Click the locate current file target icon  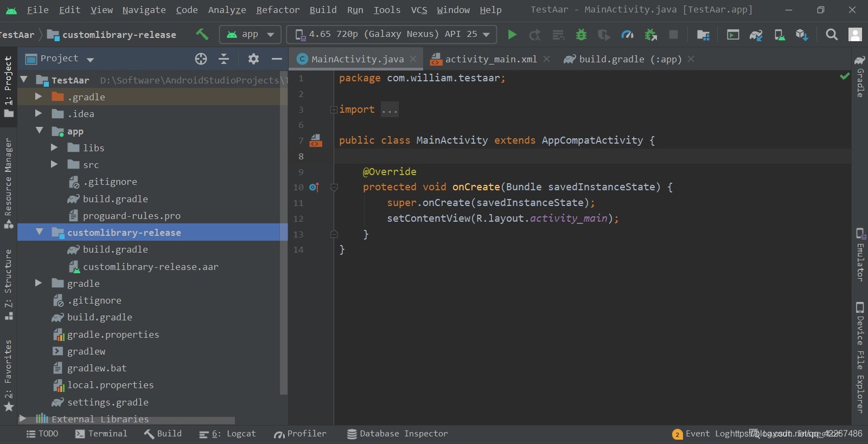(201, 59)
